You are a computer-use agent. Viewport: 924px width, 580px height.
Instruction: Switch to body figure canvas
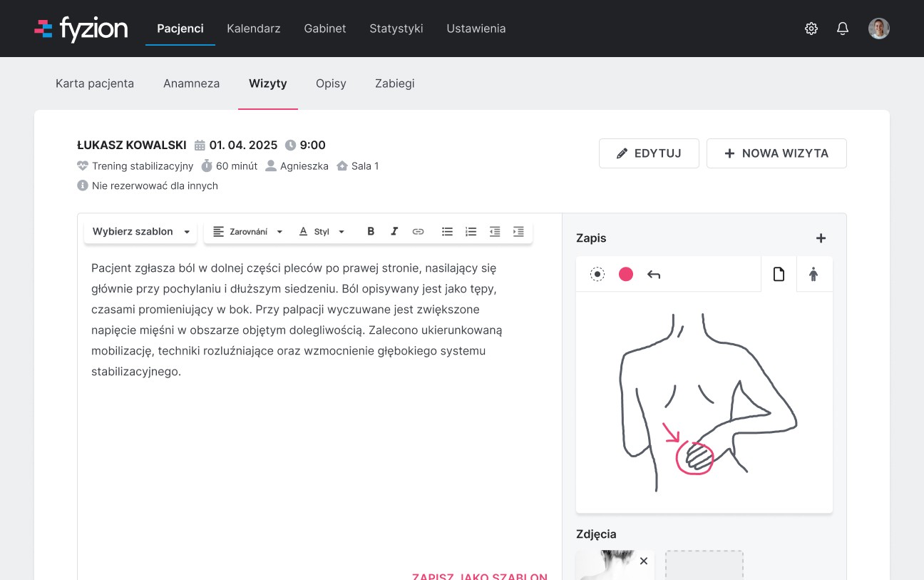click(813, 274)
